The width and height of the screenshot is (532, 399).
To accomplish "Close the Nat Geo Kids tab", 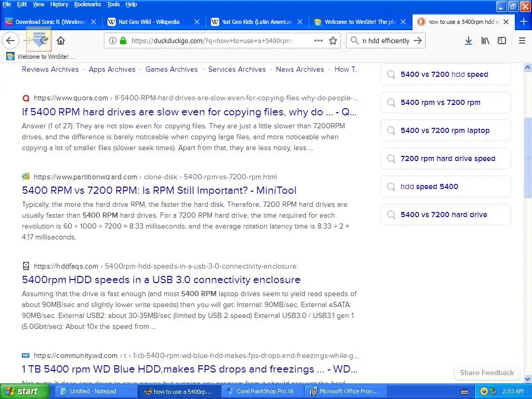I will pyautogui.click(x=300, y=22).
